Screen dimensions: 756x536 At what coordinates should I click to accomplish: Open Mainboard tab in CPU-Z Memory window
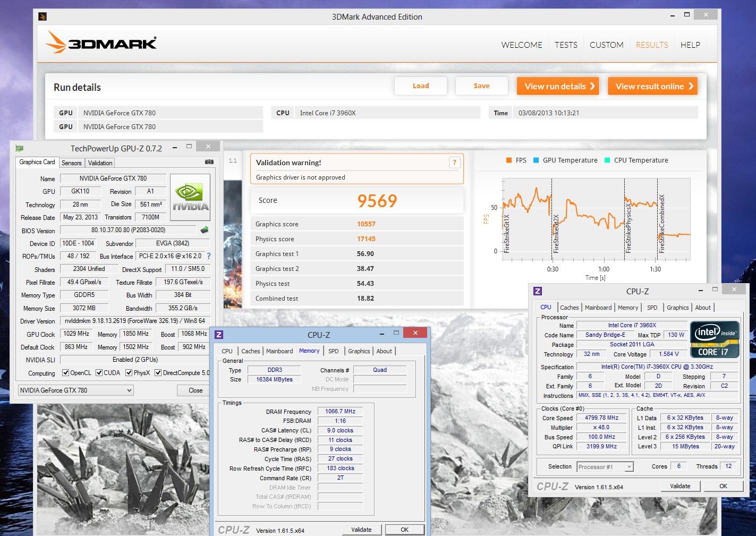click(x=279, y=351)
